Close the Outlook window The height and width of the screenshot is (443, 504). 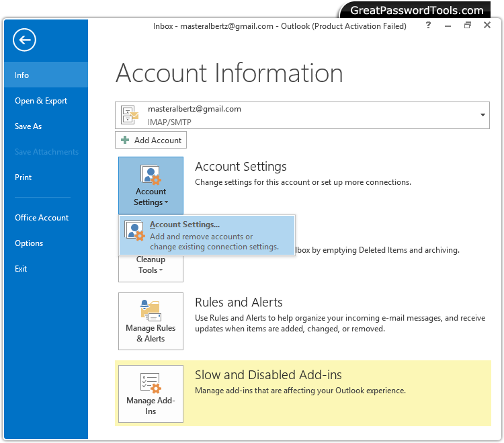point(487,25)
